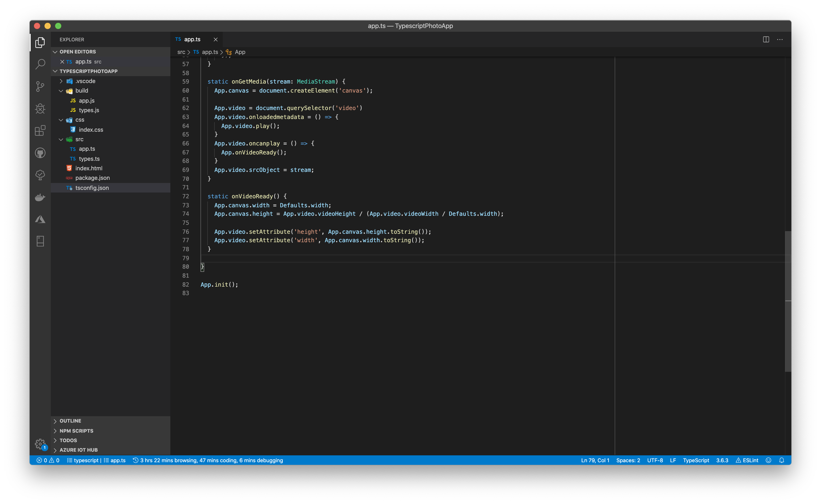This screenshot has width=821, height=504.
Task: Click the editor vertical scrollbar thumb
Action: 788,302
